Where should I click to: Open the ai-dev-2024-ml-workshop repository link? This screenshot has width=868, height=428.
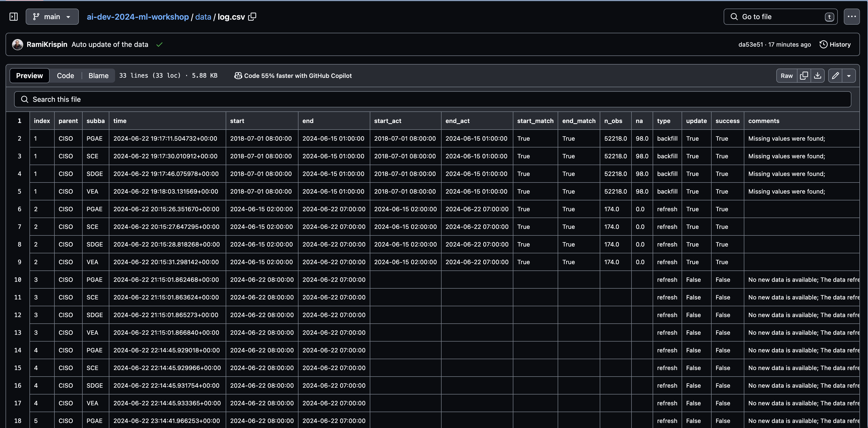(x=138, y=17)
